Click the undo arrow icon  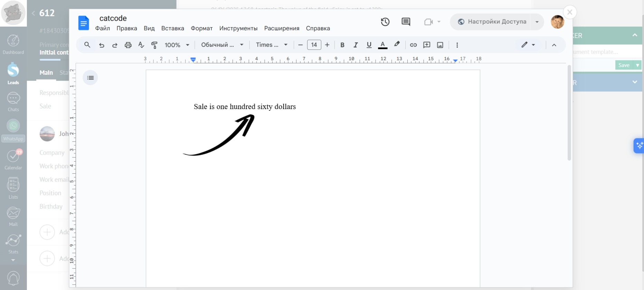[102, 45]
